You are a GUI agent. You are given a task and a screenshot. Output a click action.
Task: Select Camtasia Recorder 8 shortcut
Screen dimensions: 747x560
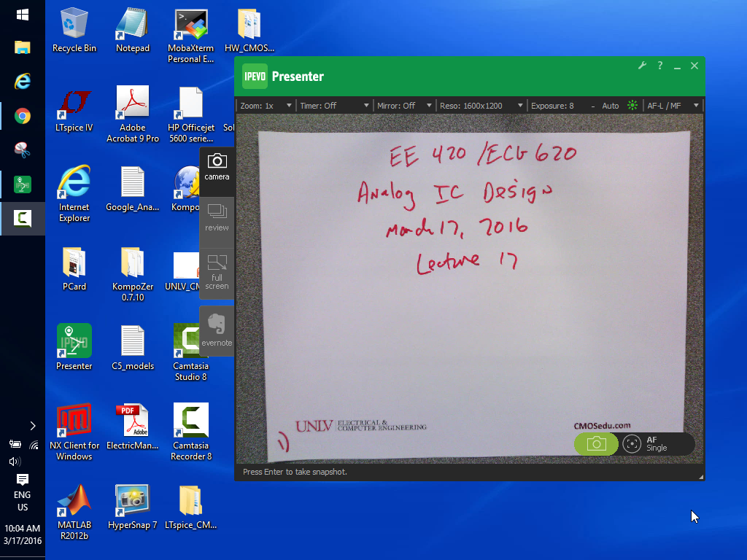pyautogui.click(x=190, y=432)
